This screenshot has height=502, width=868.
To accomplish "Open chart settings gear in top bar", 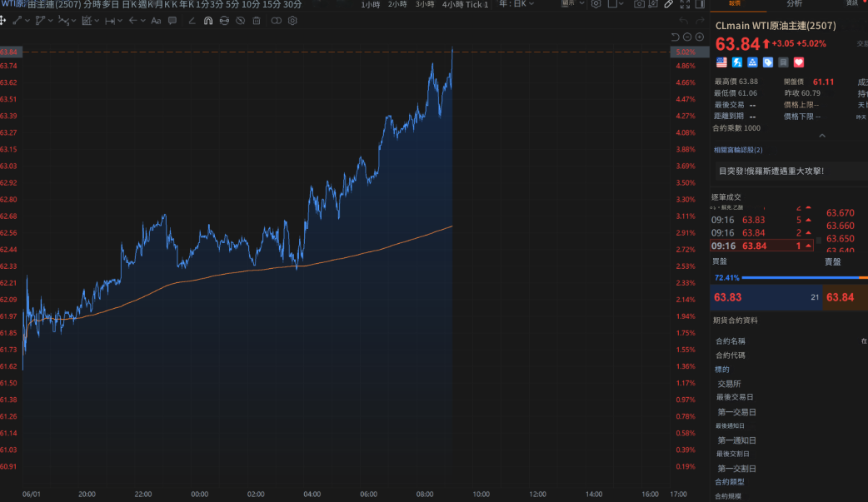I will pyautogui.click(x=596, y=4).
